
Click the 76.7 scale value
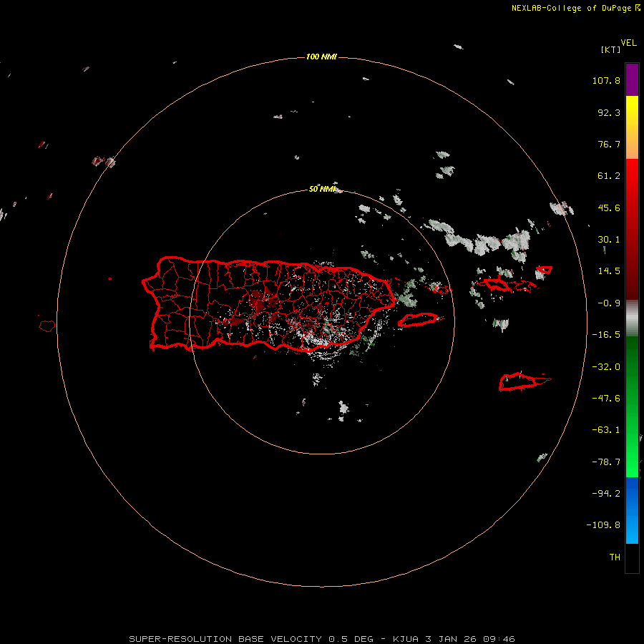609,144
